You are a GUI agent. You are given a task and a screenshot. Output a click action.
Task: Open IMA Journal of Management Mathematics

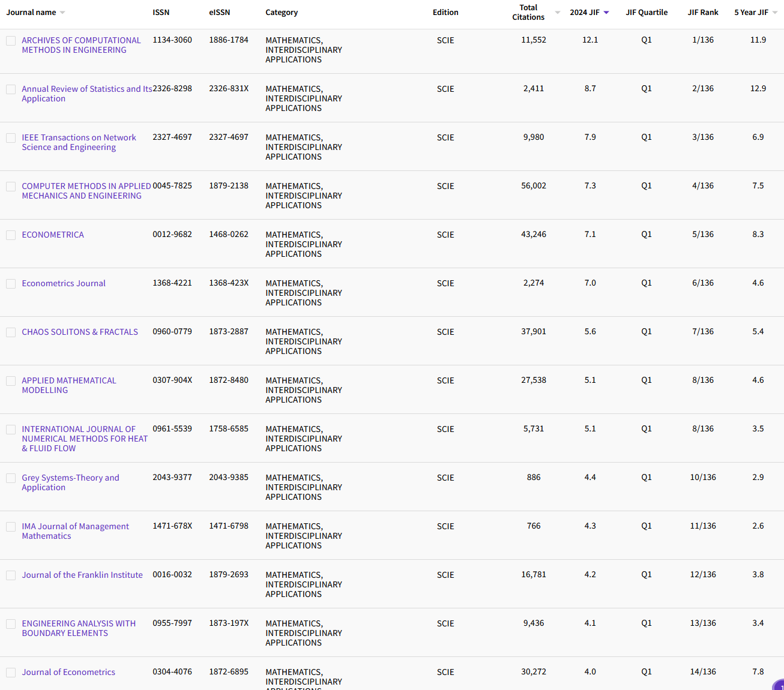[x=75, y=531]
